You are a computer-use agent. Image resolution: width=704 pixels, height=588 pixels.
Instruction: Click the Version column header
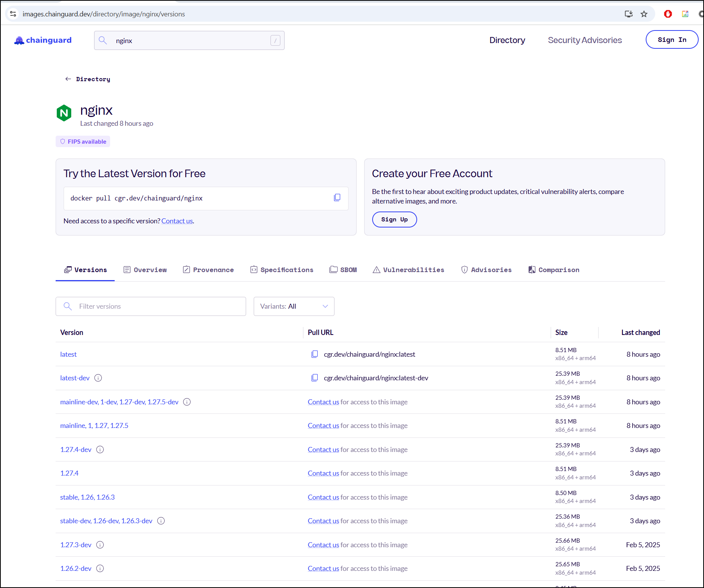(x=72, y=332)
